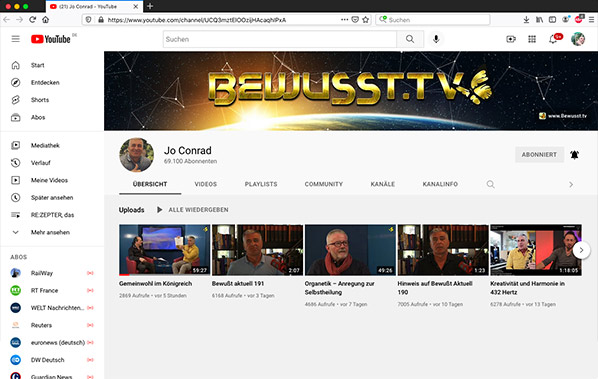Click the search magnifier button
Image resolution: width=598 pixels, height=379 pixels.
click(410, 39)
